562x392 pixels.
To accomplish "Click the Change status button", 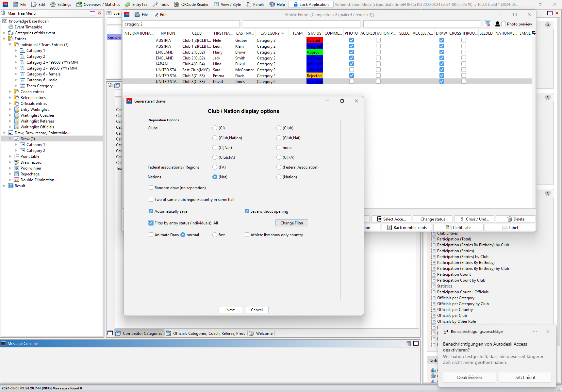I will [433, 219].
